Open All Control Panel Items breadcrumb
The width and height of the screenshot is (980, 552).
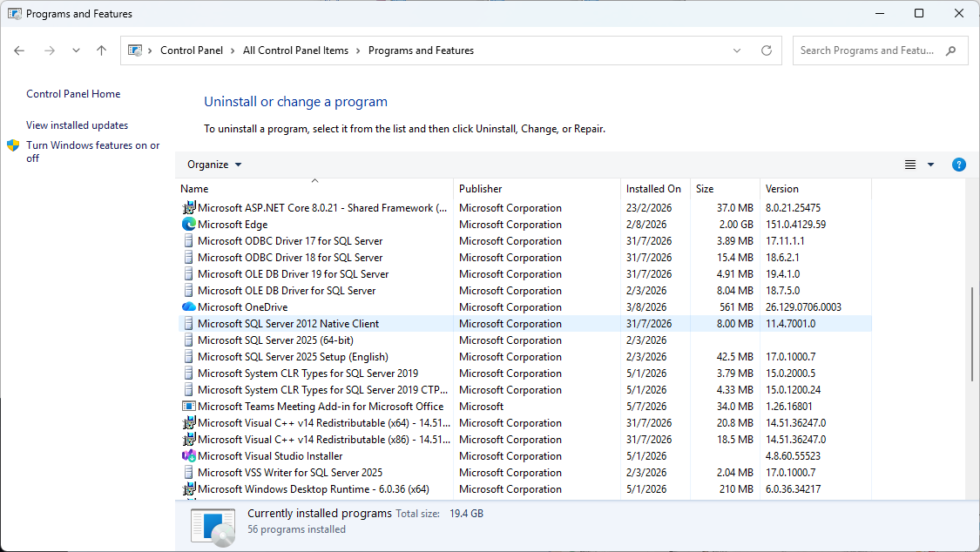(x=295, y=50)
